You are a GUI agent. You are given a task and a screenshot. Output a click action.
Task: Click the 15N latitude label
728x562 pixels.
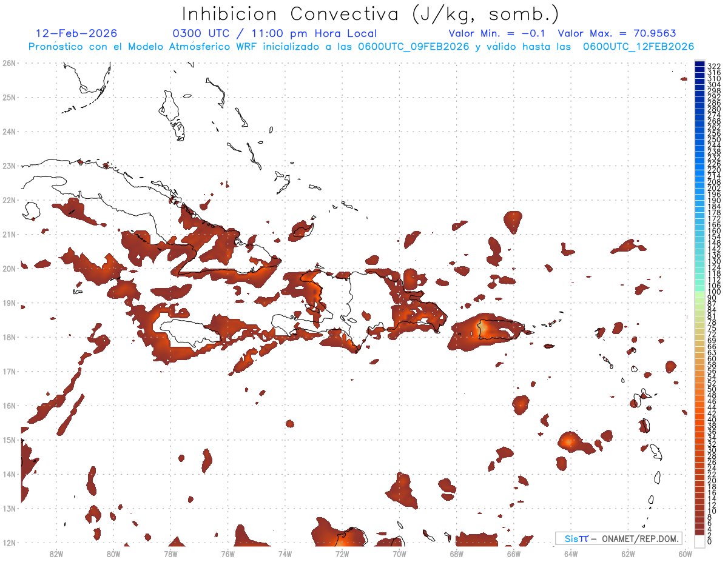point(9,440)
